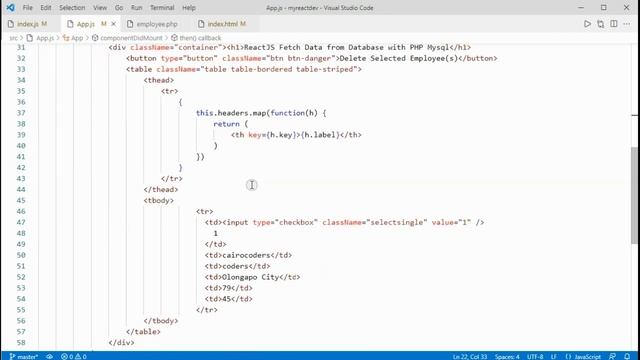The height and width of the screenshot is (360, 640).
Task: Open the File menu
Action: [27, 8]
